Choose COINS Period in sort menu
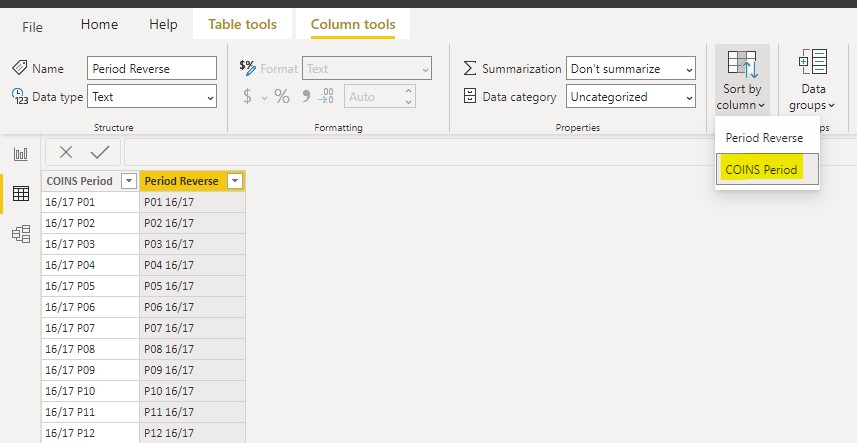This screenshot has height=443, width=857. pyautogui.click(x=767, y=169)
